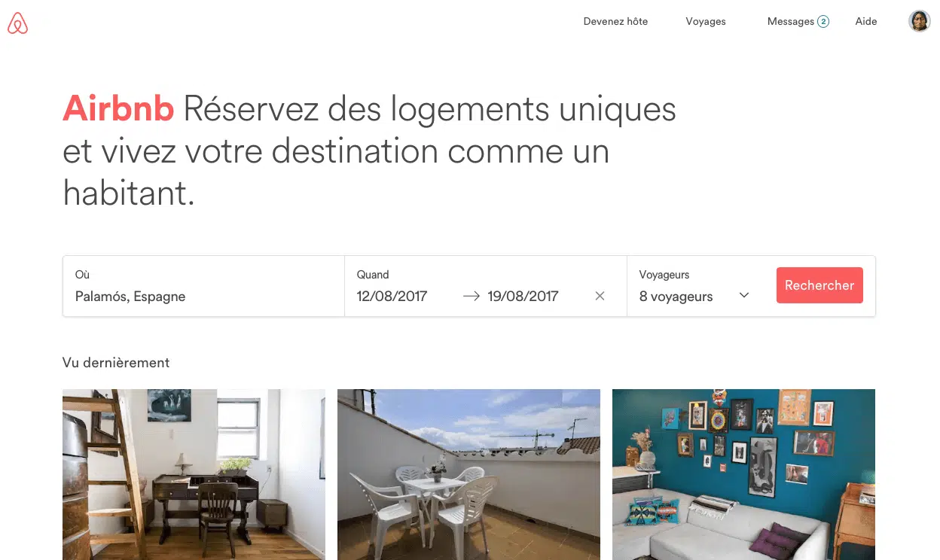The width and height of the screenshot is (940, 560).
Task: Open the 8 voyageurs selector
Action: pos(695,286)
